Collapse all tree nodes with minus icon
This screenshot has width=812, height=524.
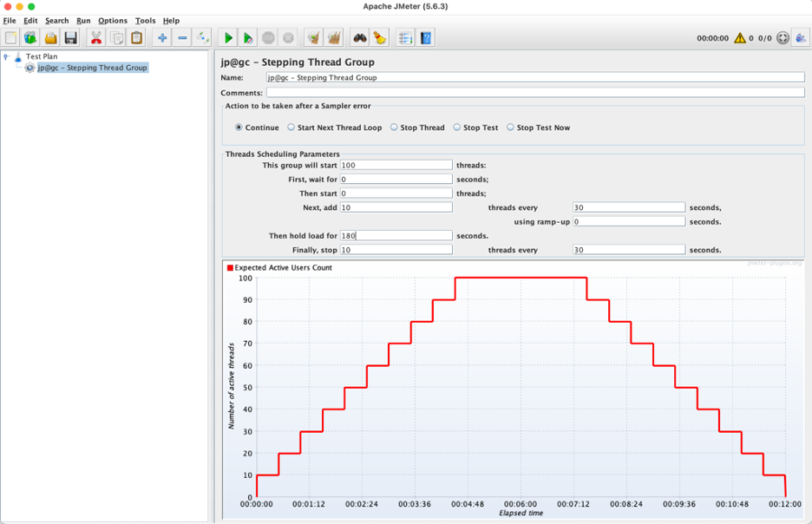[182, 38]
